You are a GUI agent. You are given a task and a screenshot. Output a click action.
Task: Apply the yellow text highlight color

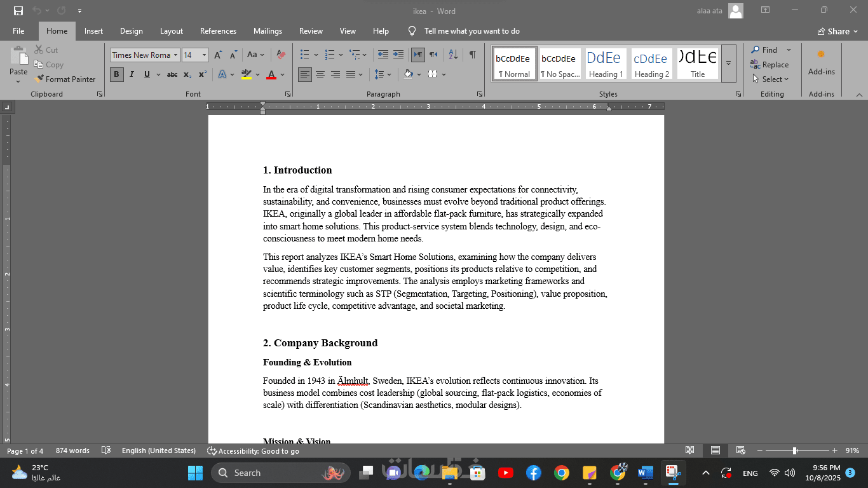pos(247,74)
